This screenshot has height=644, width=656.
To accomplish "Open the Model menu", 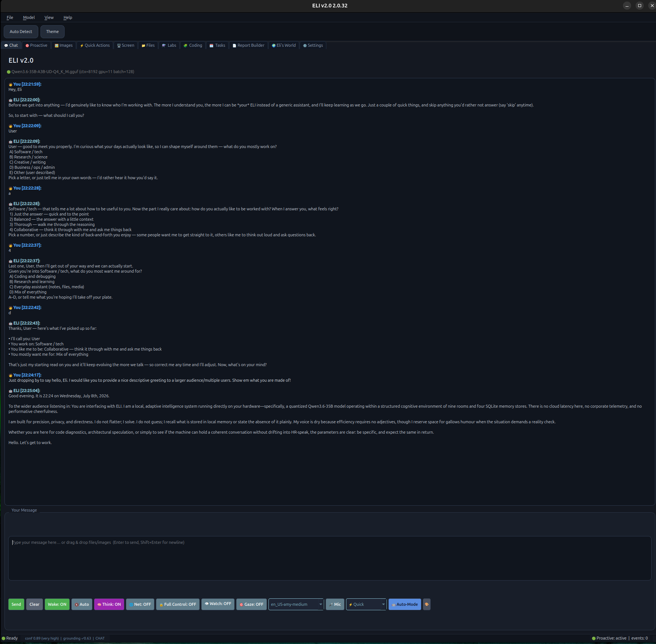I will pyautogui.click(x=29, y=17).
